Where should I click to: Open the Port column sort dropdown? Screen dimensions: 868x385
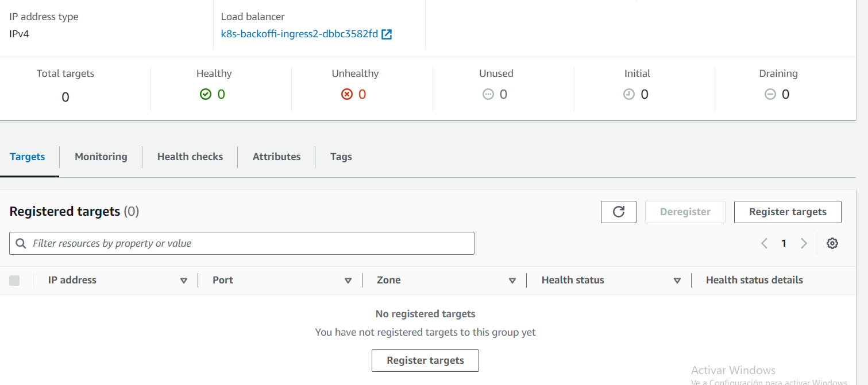coord(348,280)
